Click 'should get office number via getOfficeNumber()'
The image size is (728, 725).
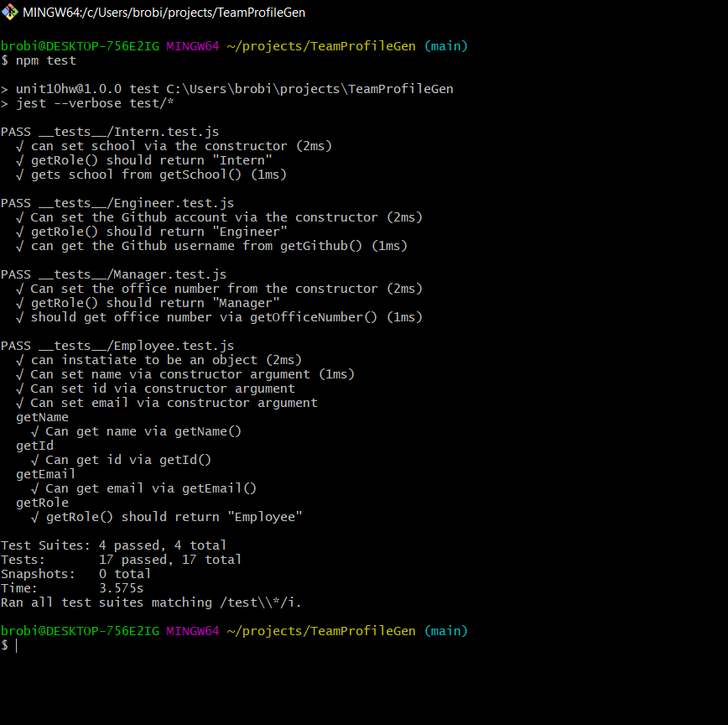click(219, 318)
